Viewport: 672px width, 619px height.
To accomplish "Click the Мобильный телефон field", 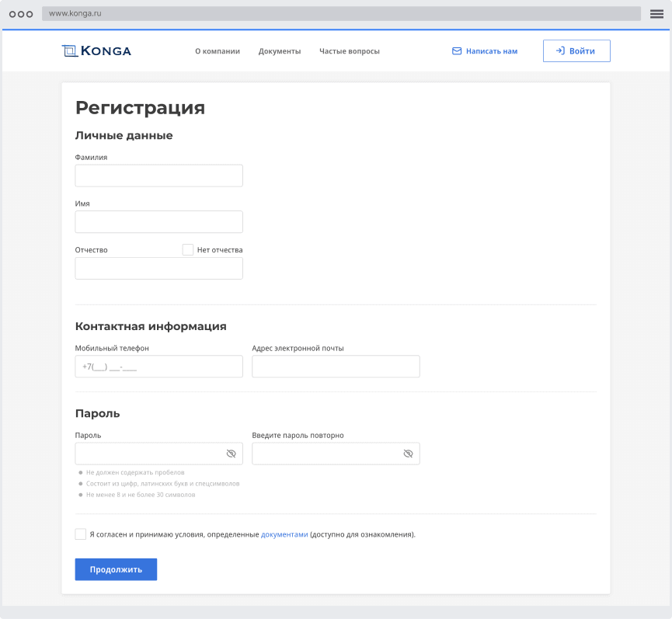I will tap(158, 367).
